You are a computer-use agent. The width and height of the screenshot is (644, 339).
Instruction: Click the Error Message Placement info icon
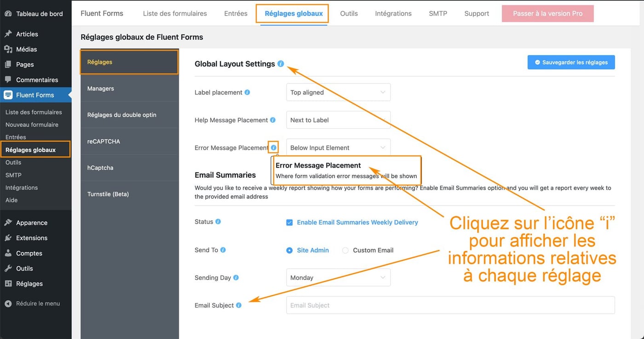[274, 147]
